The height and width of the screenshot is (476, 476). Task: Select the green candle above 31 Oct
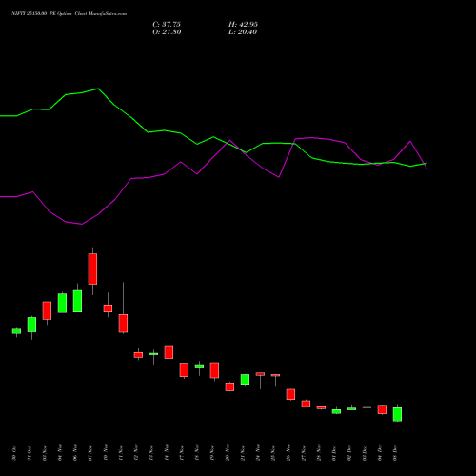click(x=31, y=325)
